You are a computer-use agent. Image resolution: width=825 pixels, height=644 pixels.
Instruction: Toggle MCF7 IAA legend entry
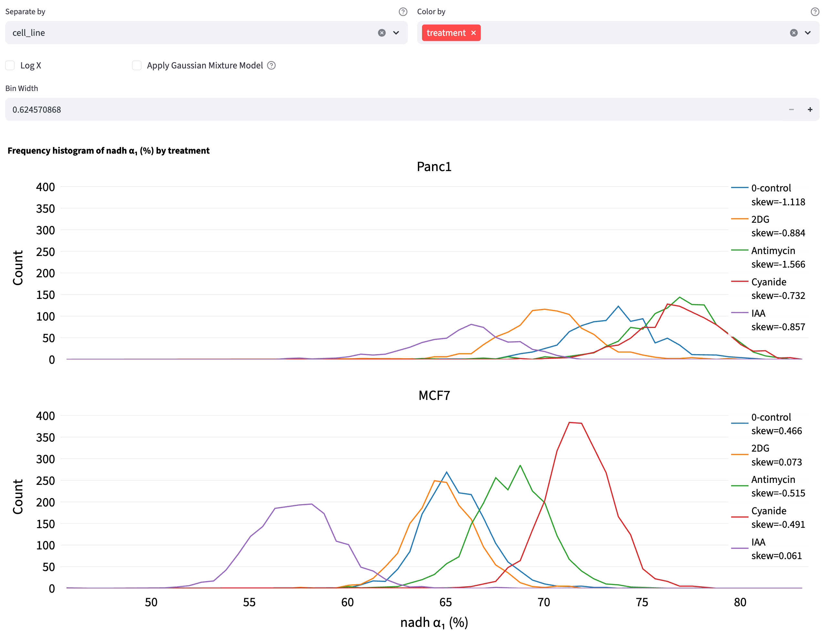click(768, 549)
